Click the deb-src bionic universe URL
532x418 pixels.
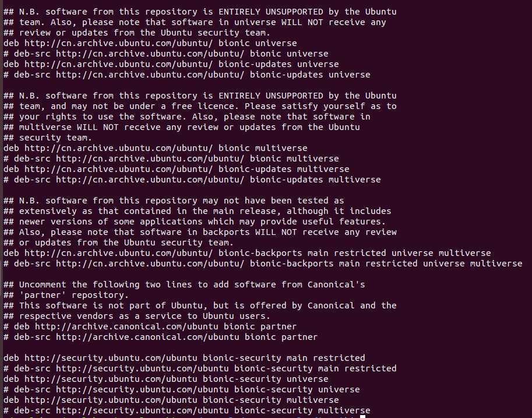click(x=150, y=54)
